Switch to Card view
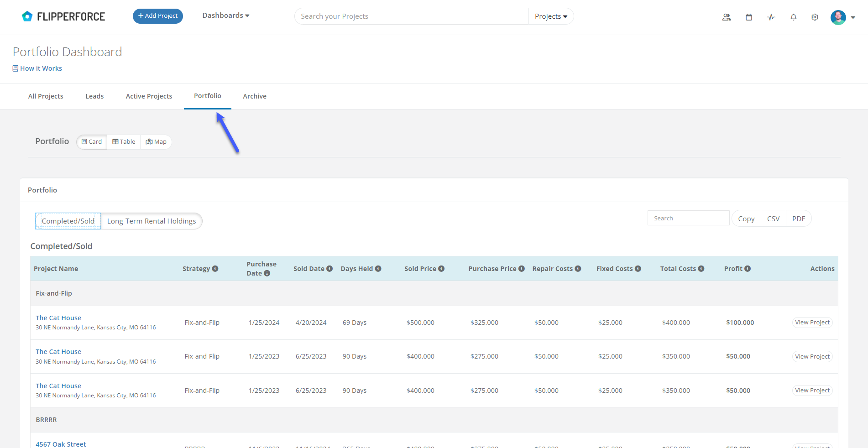Screen dimensions: 868x448 pos(92,142)
